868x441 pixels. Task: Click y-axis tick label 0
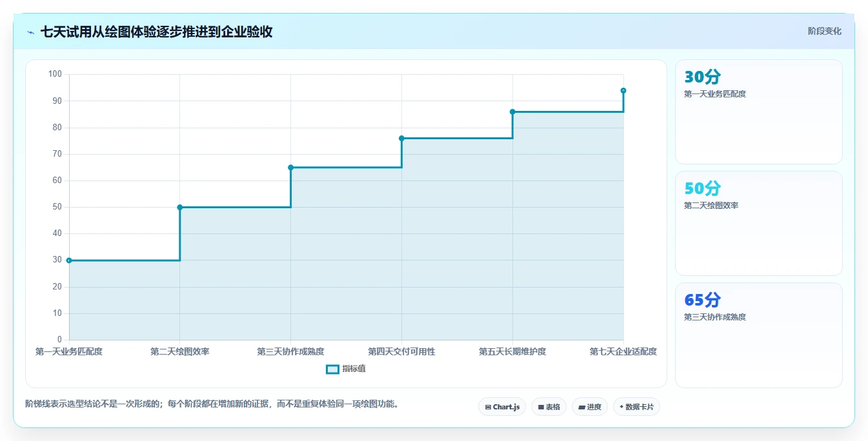click(59, 340)
